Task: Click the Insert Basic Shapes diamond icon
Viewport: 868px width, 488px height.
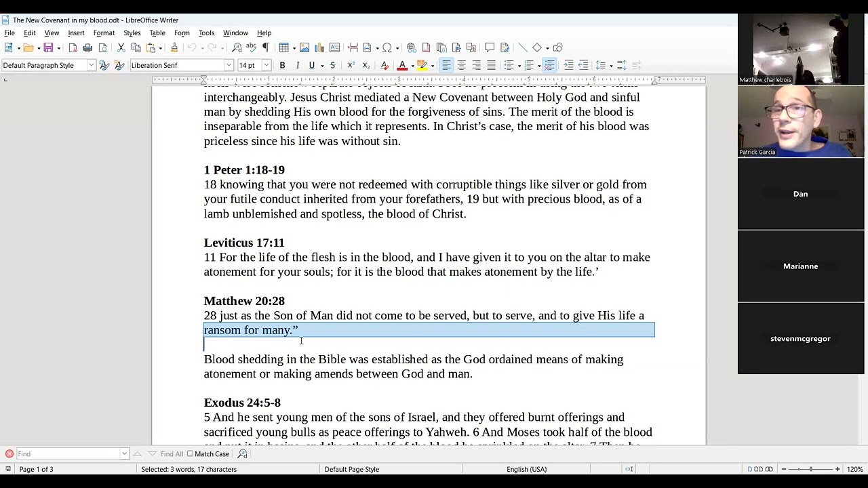Action: 537,47
